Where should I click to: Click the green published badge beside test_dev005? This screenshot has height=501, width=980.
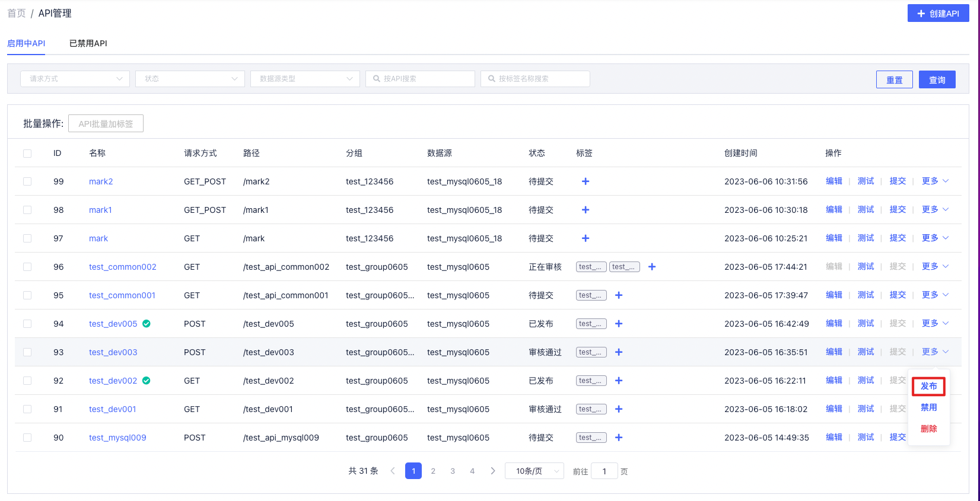(x=147, y=324)
